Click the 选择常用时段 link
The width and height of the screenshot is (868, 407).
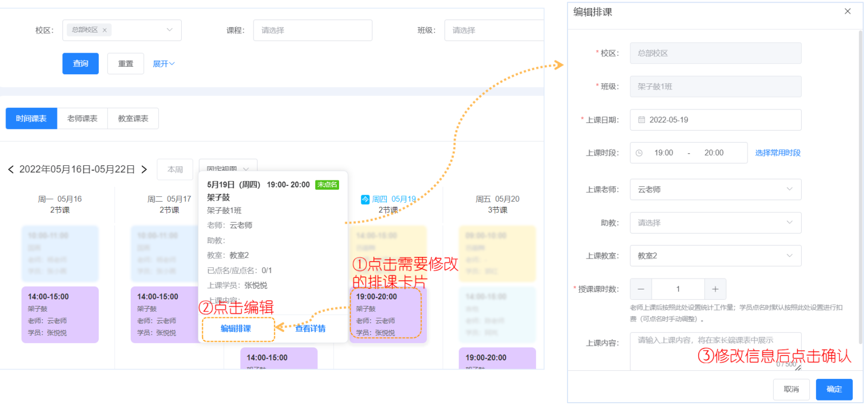(777, 153)
